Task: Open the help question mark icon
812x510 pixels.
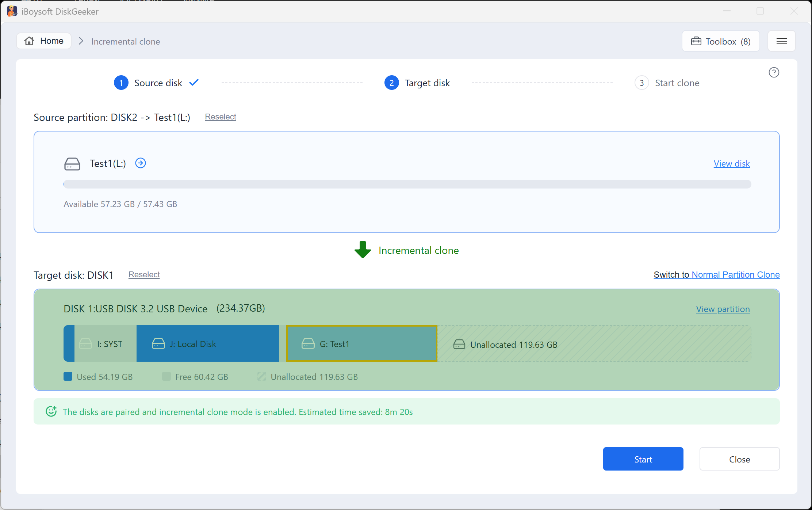Action: point(774,72)
